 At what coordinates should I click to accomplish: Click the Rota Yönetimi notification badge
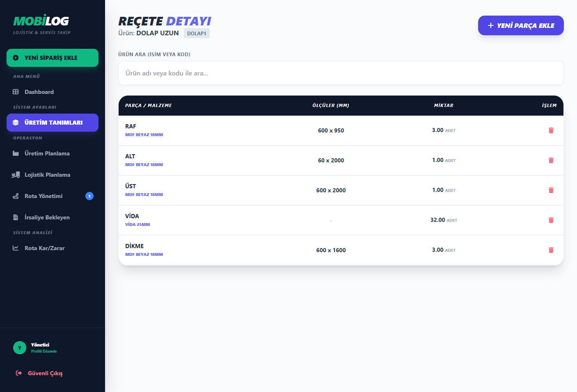click(89, 196)
